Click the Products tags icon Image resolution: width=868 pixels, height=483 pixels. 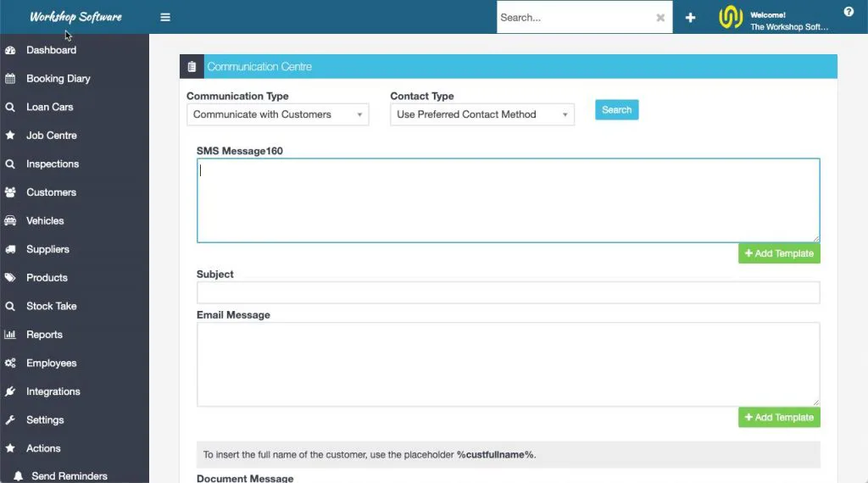click(10, 278)
